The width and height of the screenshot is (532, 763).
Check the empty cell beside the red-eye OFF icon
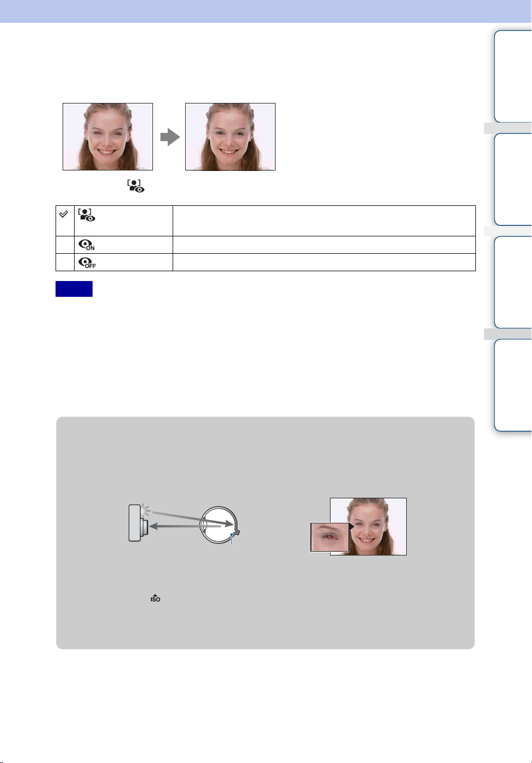pyautogui.click(x=65, y=263)
